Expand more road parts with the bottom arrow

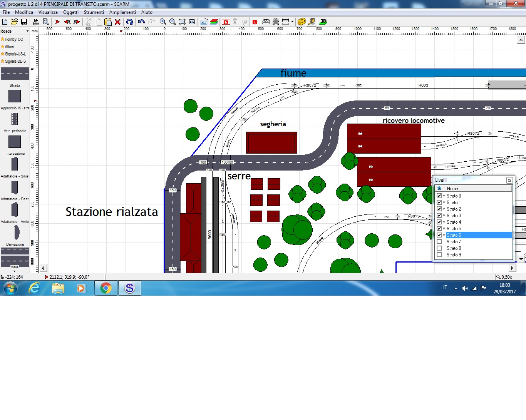click(15, 271)
